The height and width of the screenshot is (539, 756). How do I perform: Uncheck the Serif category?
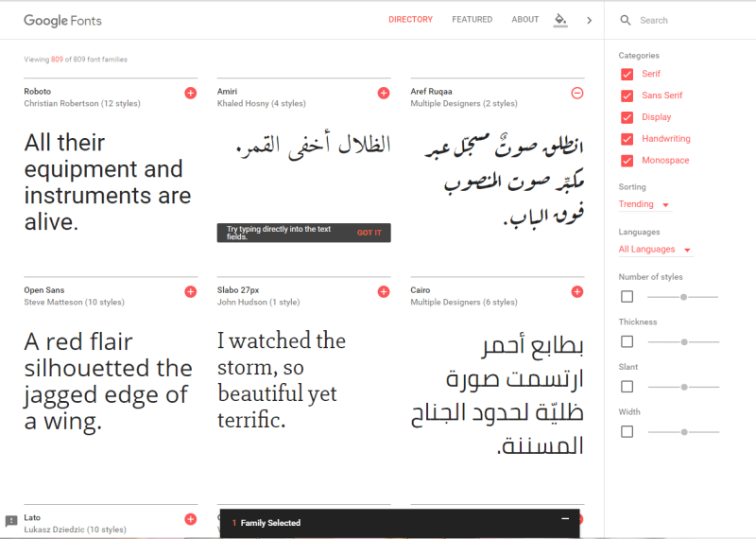(x=627, y=75)
